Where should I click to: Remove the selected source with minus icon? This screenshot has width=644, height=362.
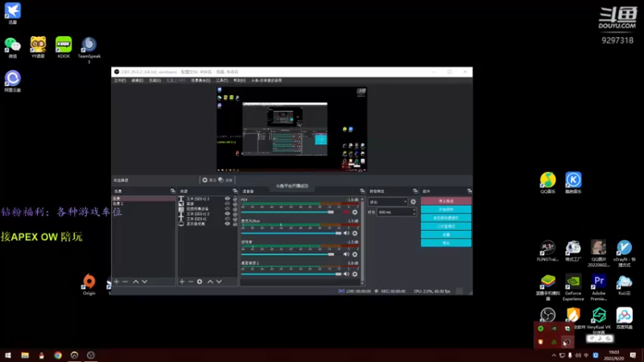tap(191, 282)
